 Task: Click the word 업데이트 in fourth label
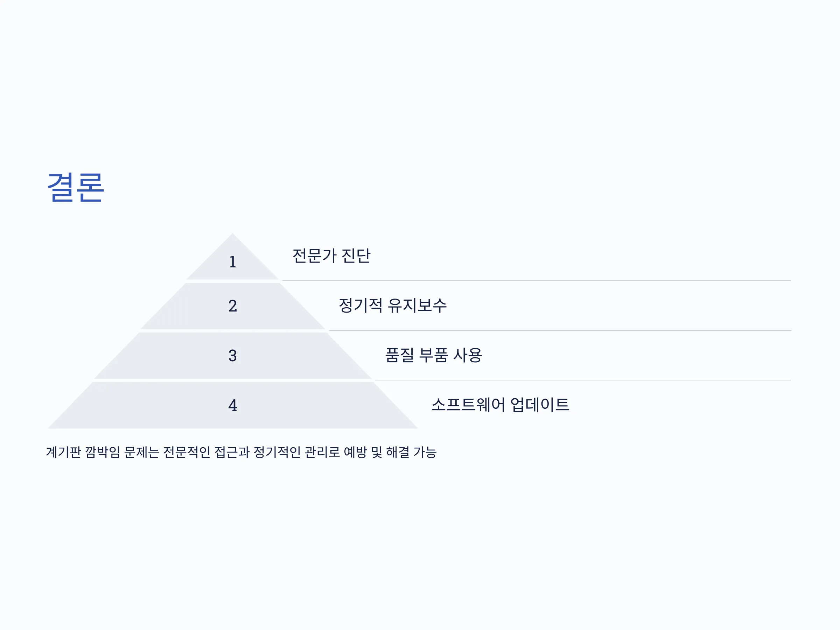coord(540,405)
